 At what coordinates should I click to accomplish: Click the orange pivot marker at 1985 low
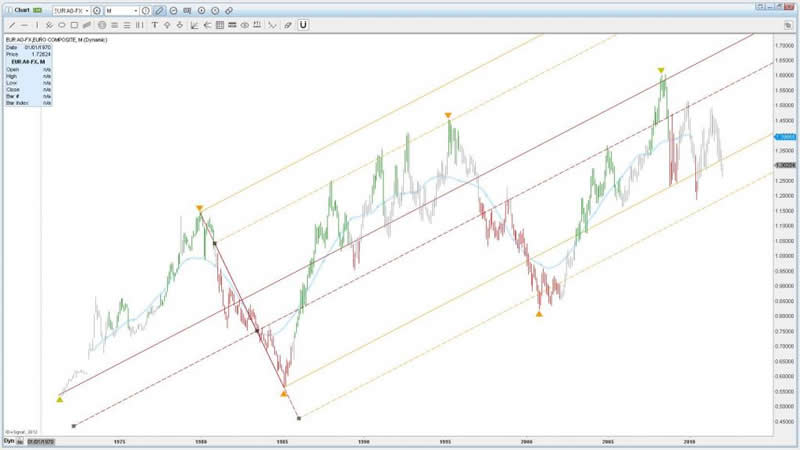coord(284,394)
